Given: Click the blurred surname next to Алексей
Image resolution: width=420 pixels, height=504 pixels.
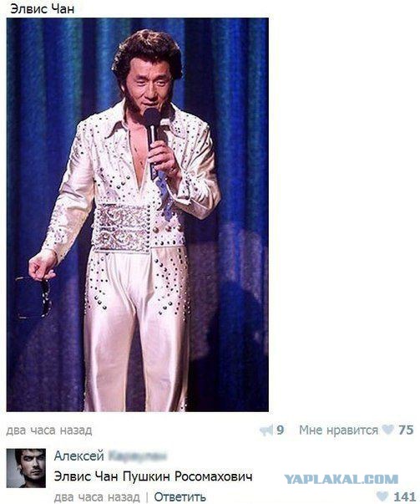Looking at the screenshot, I should click(x=138, y=456).
